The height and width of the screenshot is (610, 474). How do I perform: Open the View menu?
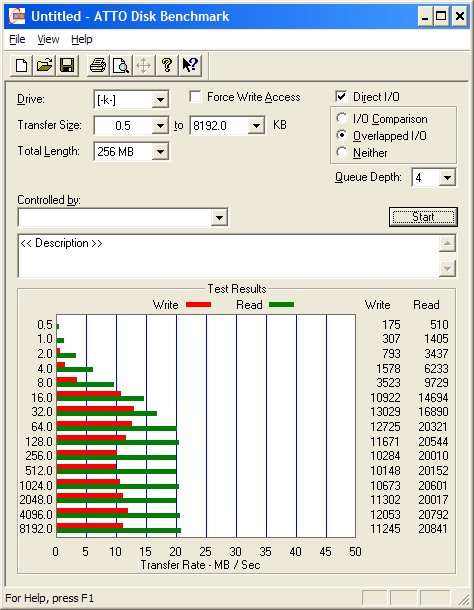[x=48, y=39]
